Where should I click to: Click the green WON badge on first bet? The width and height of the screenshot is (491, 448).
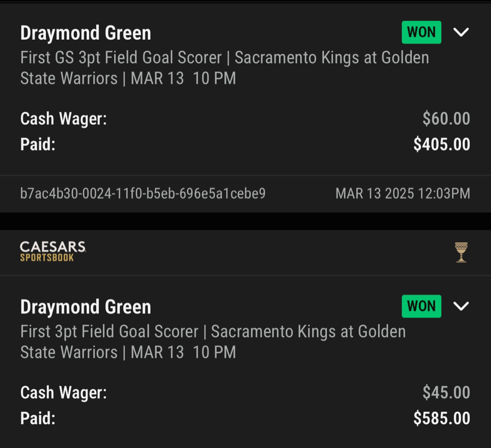pos(421,32)
